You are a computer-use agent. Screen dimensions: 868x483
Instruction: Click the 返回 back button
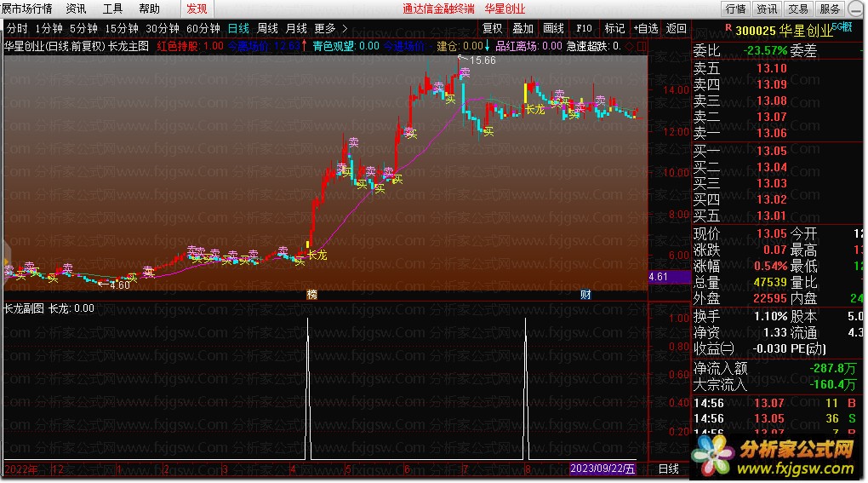[676, 28]
